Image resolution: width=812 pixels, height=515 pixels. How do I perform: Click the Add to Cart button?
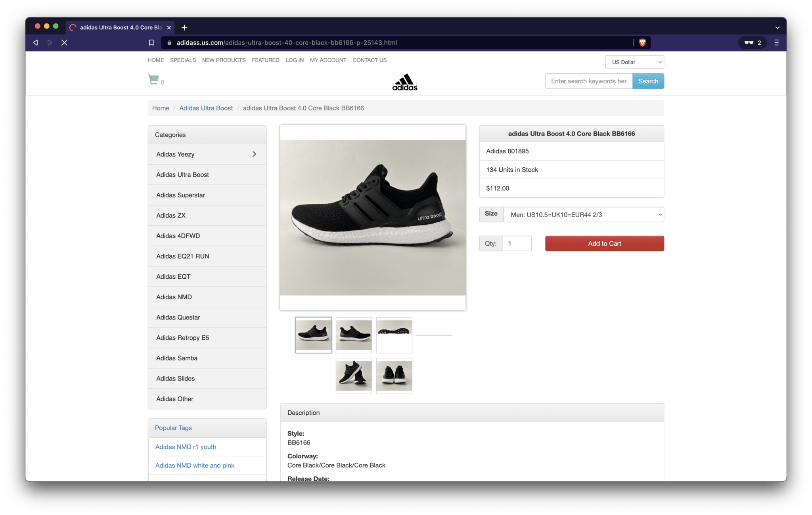tap(604, 243)
